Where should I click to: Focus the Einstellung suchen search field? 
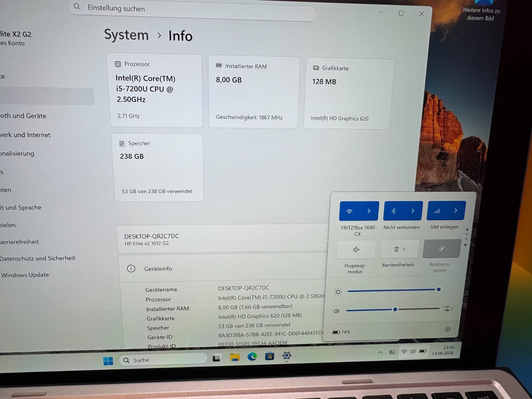tap(192, 10)
